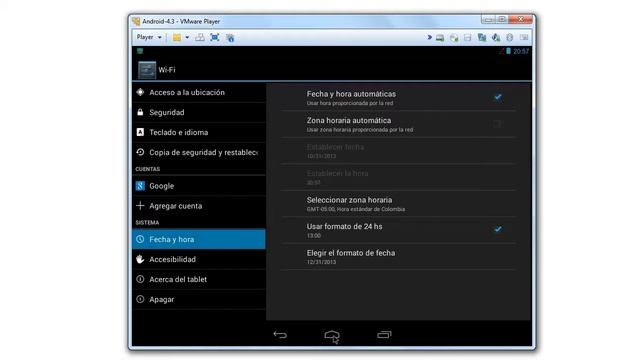Image resolution: width=640 pixels, height=360 pixels.
Task: Open Elegir el formato de fecha
Action: click(398, 257)
